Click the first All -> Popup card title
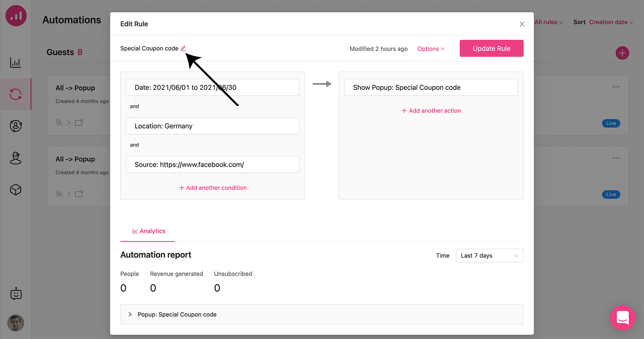Viewport: 644px width, 339px height. (75, 88)
